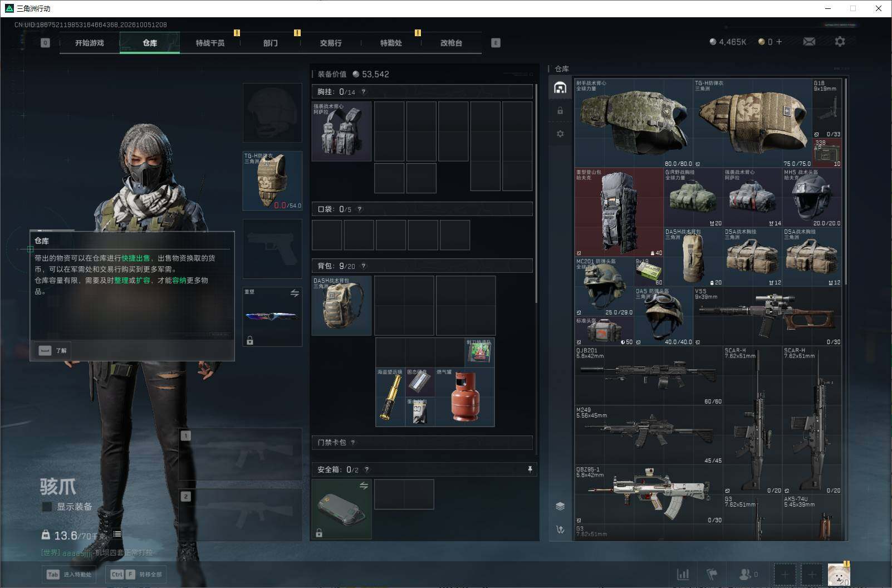The width and height of the screenshot is (892, 588).
Task: Click the stacked layers sort icon
Action: pos(560,506)
